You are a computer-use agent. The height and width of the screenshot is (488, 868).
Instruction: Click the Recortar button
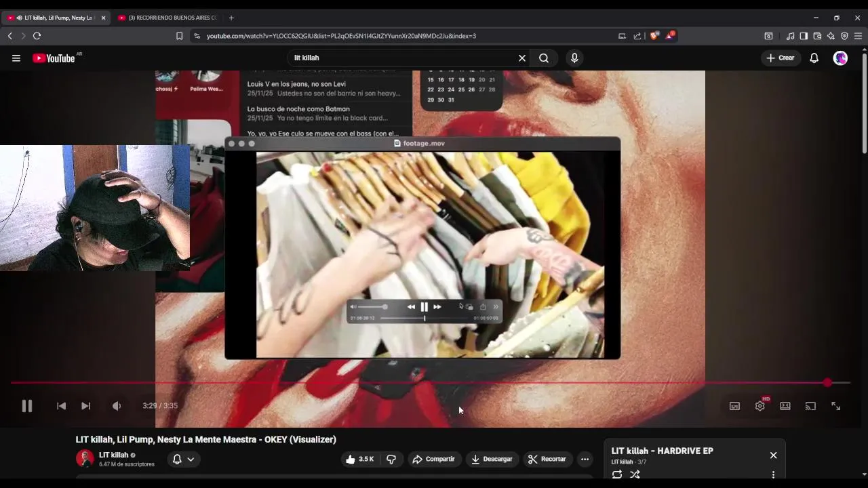(x=547, y=460)
